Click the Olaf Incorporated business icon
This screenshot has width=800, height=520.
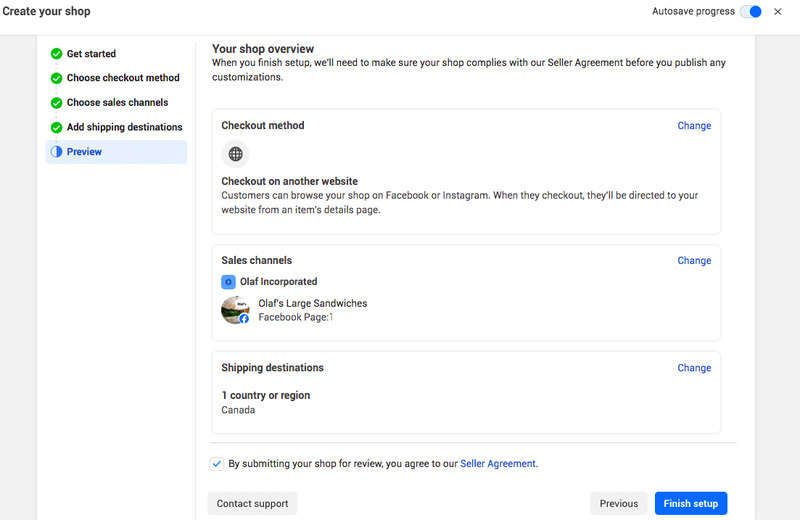click(228, 282)
